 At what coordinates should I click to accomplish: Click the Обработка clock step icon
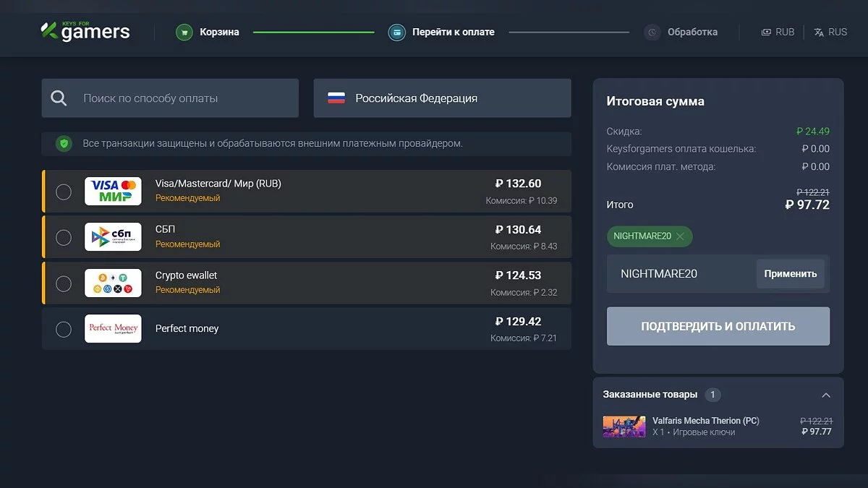[652, 33]
